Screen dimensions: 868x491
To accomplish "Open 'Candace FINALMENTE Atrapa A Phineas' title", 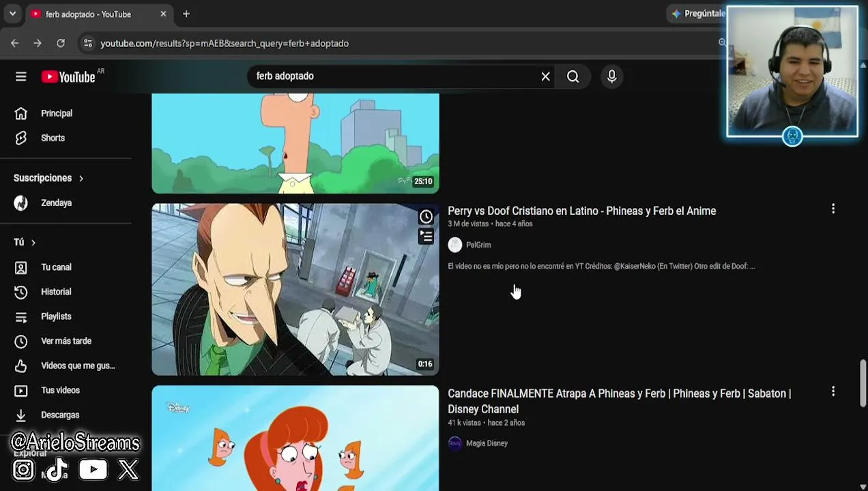I will [x=619, y=401].
